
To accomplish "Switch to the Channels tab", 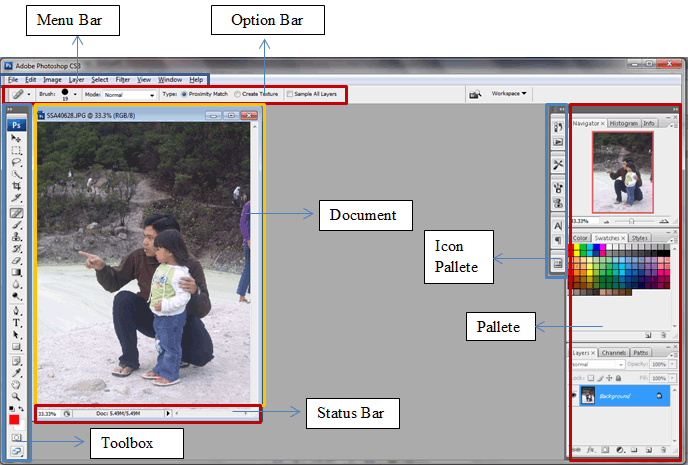I will tap(613, 353).
